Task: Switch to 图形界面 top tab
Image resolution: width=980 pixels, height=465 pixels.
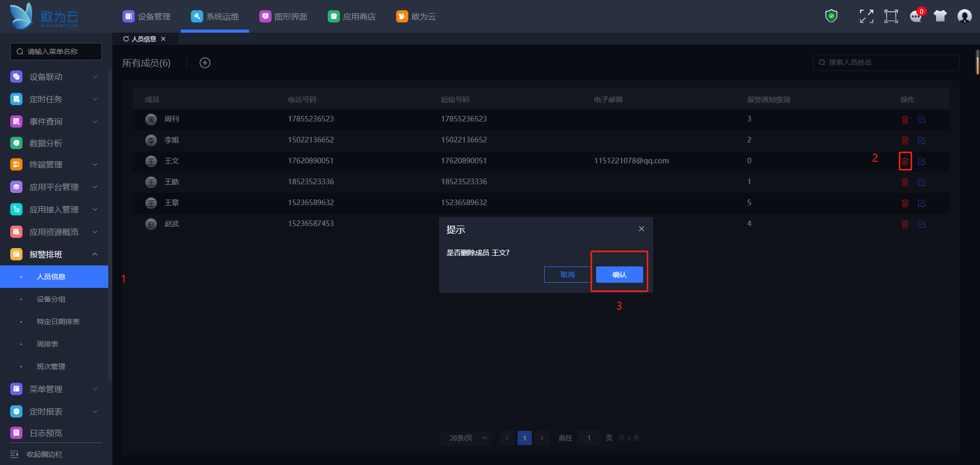Action: [x=283, y=16]
